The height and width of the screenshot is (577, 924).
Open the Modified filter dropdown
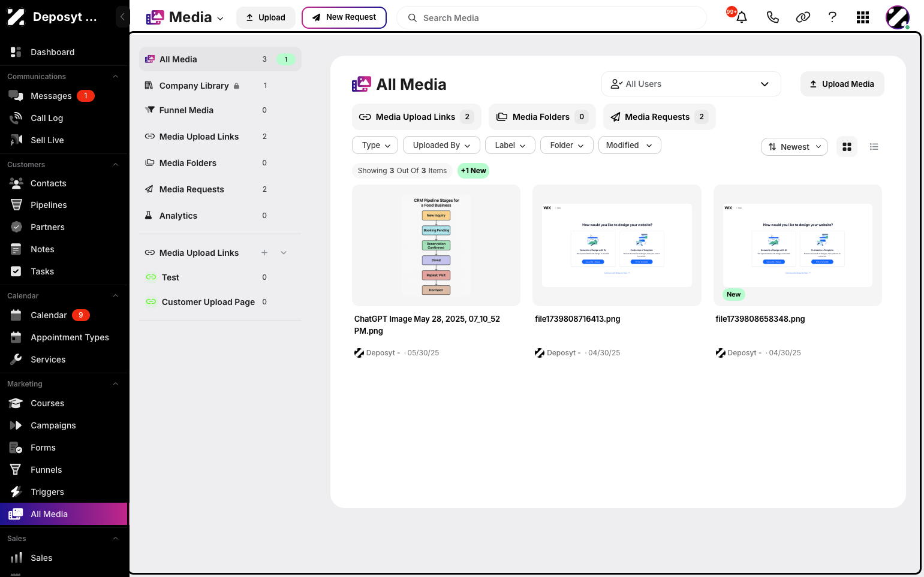click(x=630, y=145)
